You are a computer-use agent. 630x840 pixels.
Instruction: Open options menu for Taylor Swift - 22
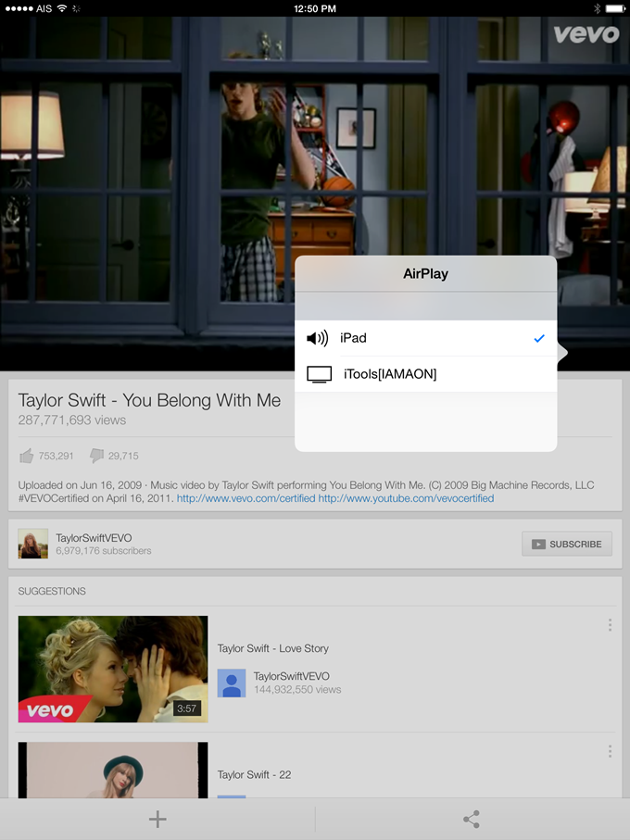click(x=610, y=751)
